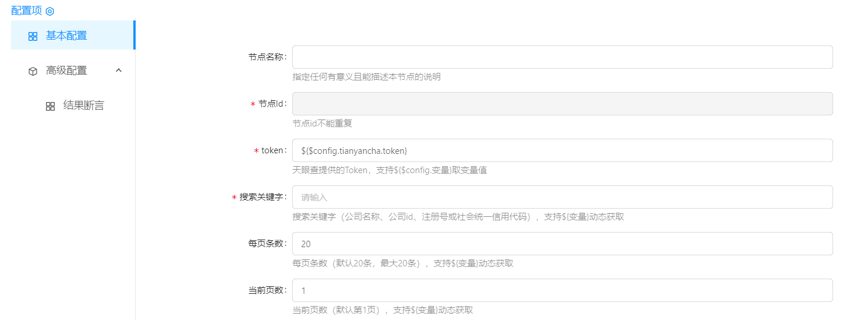Click the 每页条数 field showing 20
This screenshot has height=320, width=868.
(562, 244)
